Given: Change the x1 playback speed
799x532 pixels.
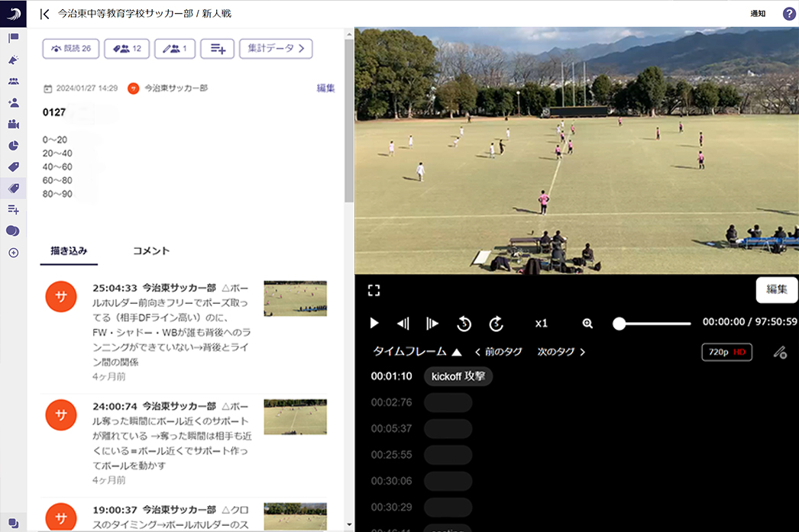Looking at the screenshot, I should click(x=541, y=323).
